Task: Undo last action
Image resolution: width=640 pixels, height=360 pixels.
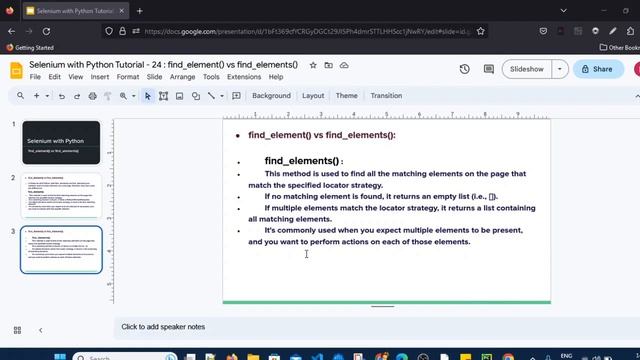Action: point(62,96)
